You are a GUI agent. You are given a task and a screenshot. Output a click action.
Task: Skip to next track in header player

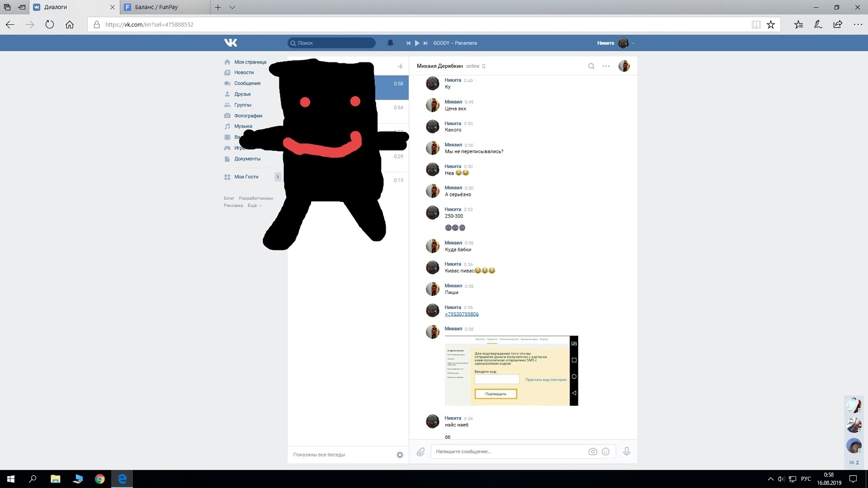[425, 43]
